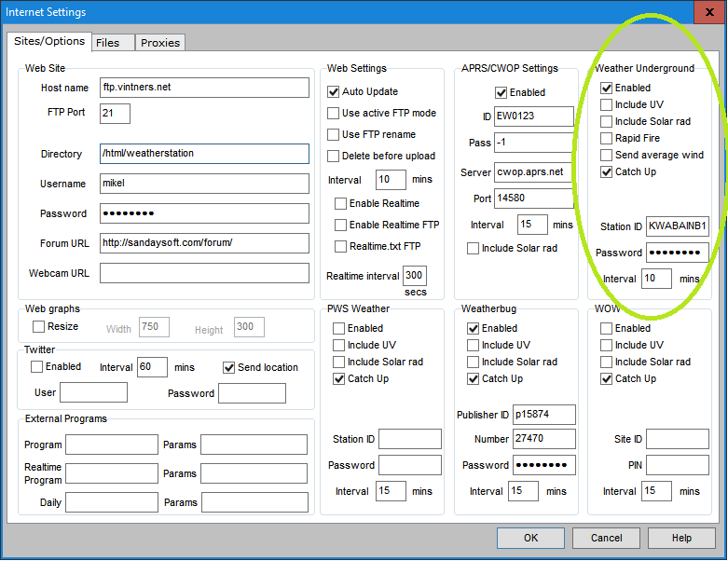Image resolution: width=728 pixels, height=561 pixels.
Task: Select the Sites/Options tab
Action: [x=48, y=41]
